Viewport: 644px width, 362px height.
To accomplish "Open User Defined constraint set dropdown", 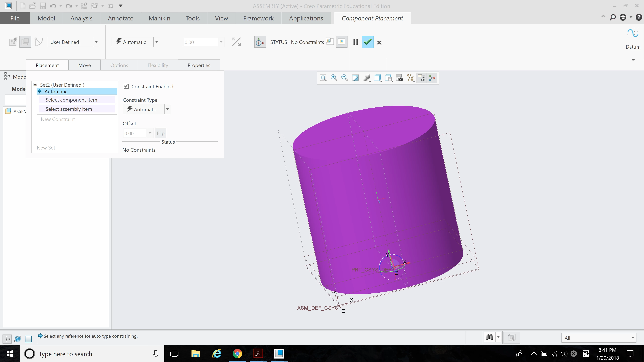I will coord(96,42).
